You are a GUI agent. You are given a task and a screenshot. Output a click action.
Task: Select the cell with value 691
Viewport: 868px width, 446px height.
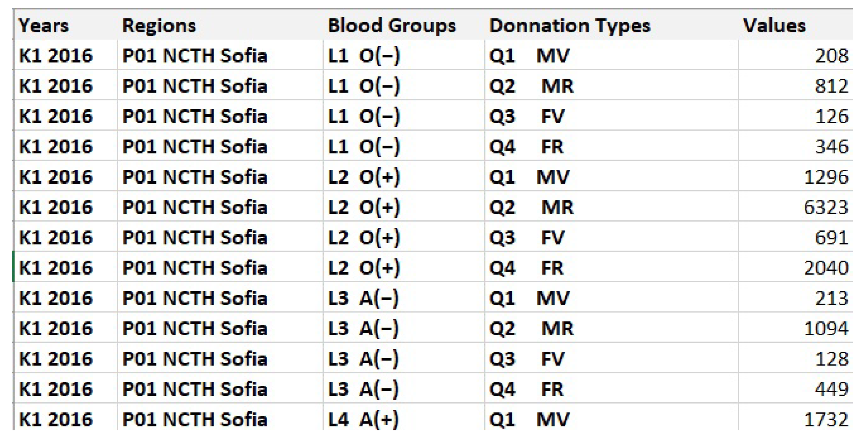[831, 237]
